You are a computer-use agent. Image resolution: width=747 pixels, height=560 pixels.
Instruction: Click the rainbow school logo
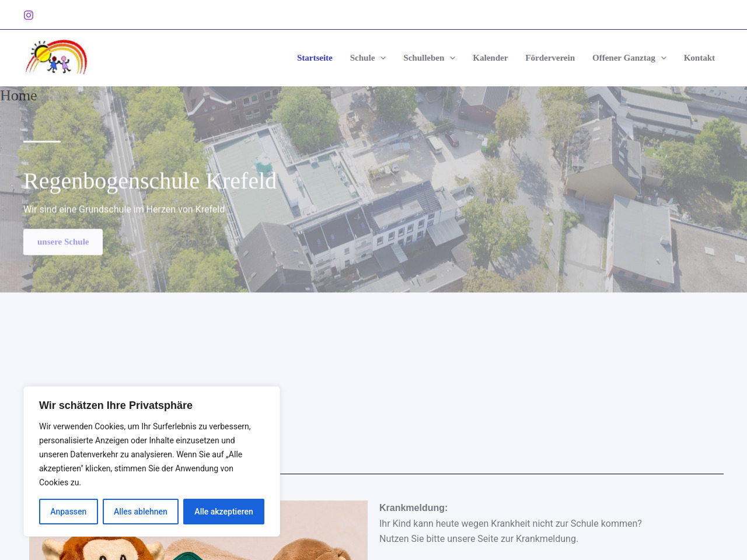tap(57, 57)
